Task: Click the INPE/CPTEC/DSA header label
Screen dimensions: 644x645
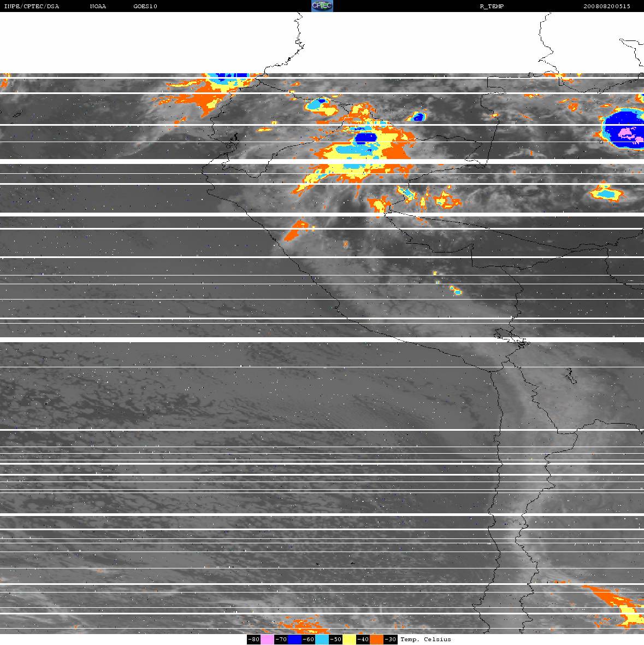Action: click(x=32, y=6)
